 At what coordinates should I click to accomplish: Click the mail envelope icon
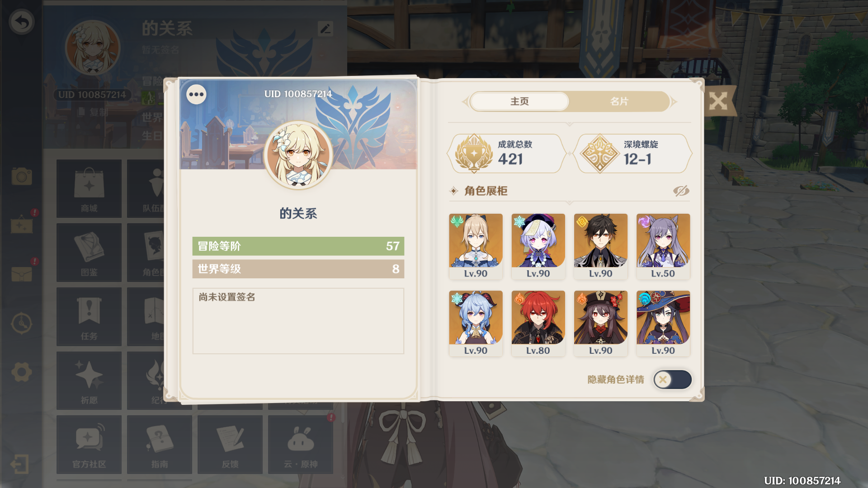tap(21, 273)
